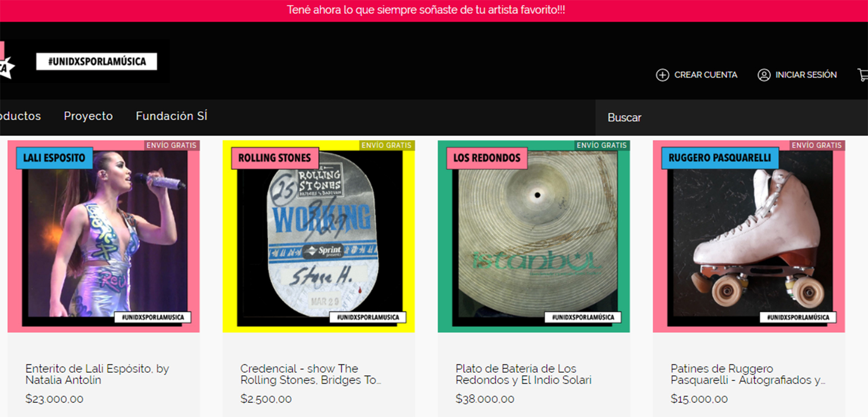Click the plus icon beside Crear Cuenta
This screenshot has width=868, height=417.
pos(662,75)
